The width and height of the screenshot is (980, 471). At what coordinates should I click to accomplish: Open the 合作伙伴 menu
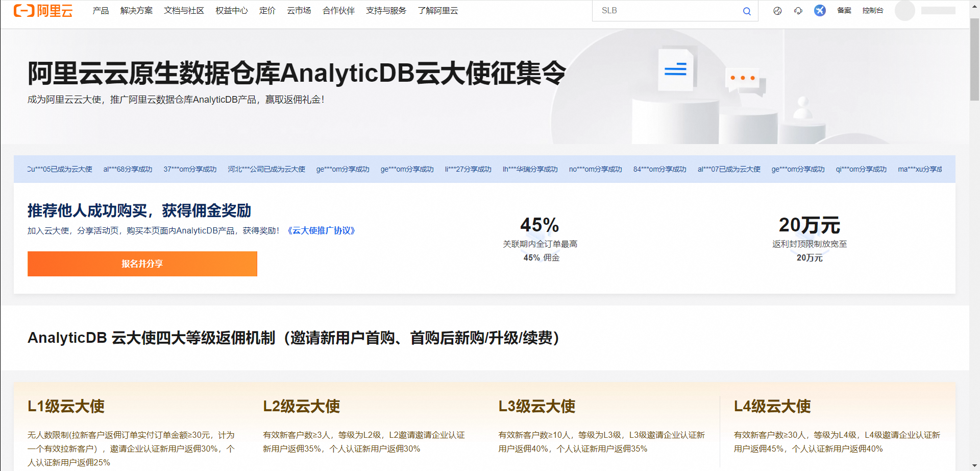(x=338, y=11)
